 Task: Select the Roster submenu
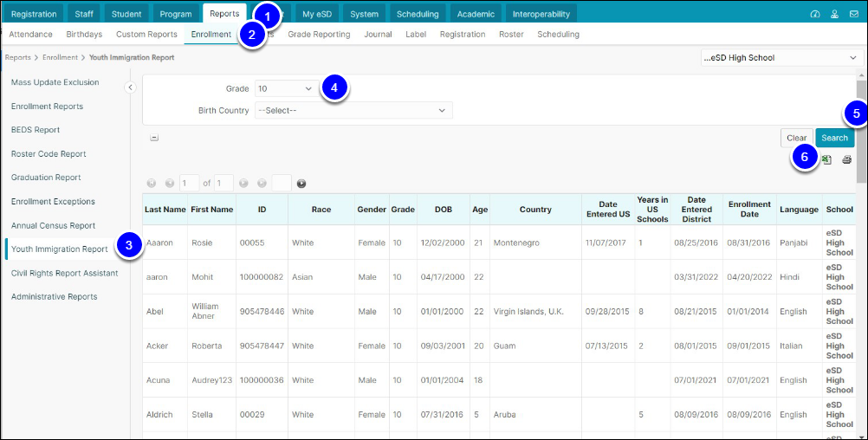click(x=511, y=34)
